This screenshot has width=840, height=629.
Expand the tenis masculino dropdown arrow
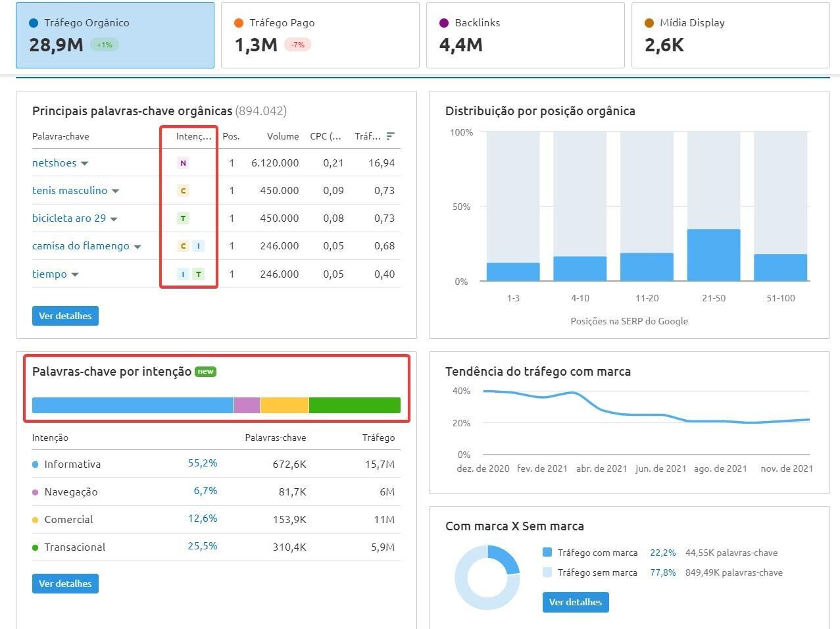click(x=116, y=191)
